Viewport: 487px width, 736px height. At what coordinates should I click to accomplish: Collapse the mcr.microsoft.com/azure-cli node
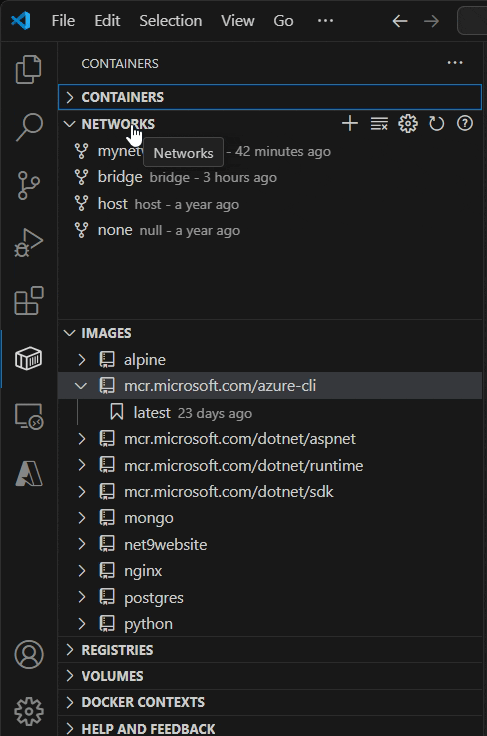82,386
